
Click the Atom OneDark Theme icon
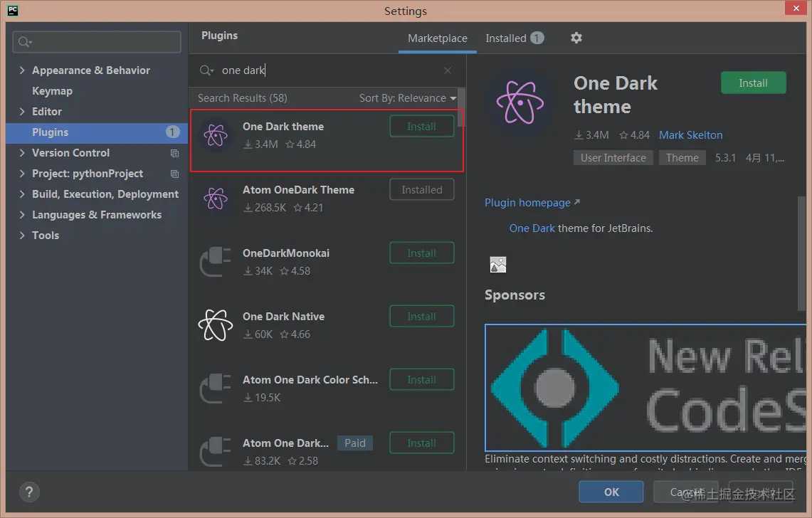click(x=216, y=199)
